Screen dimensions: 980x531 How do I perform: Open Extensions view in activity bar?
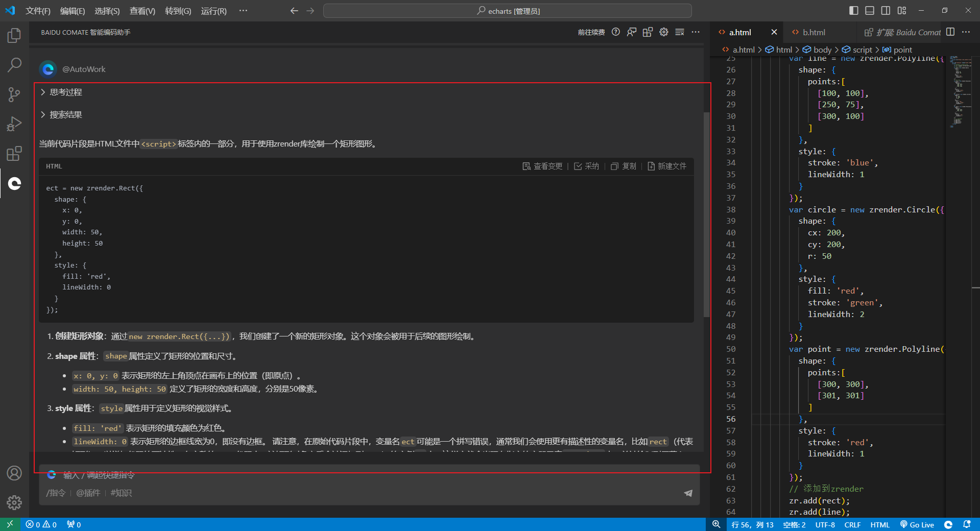14,154
